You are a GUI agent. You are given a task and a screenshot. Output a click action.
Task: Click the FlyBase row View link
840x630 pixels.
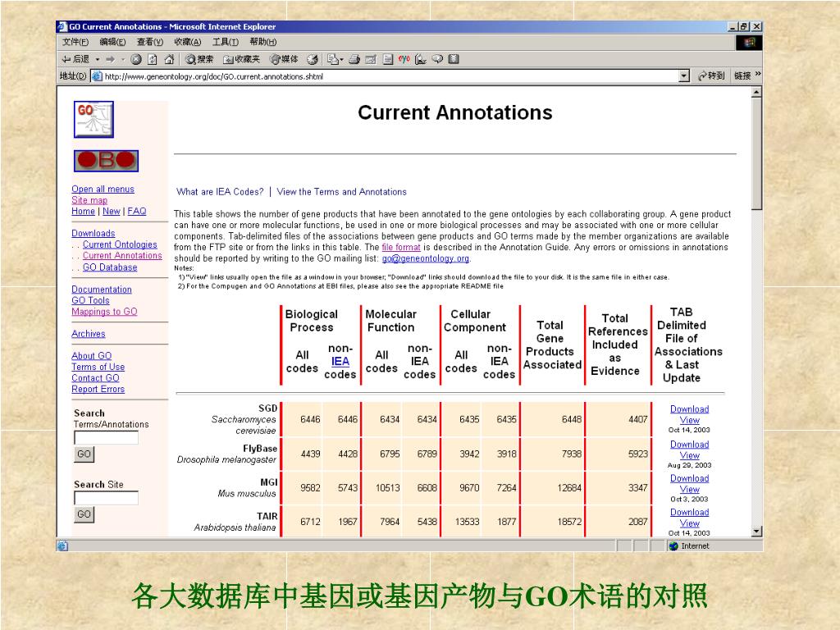point(689,456)
